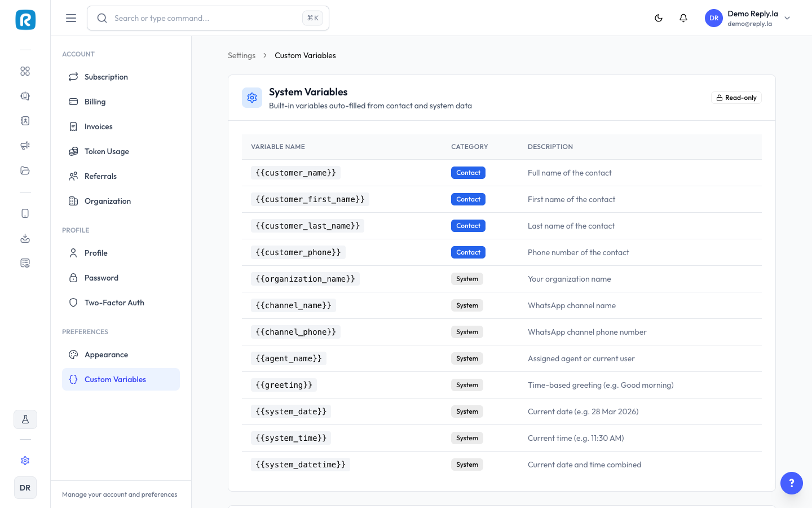Click the settings gear icon in left rail

click(x=25, y=461)
